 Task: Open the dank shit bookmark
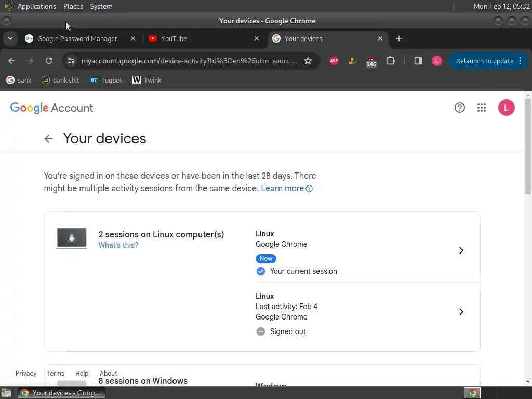tap(60, 81)
